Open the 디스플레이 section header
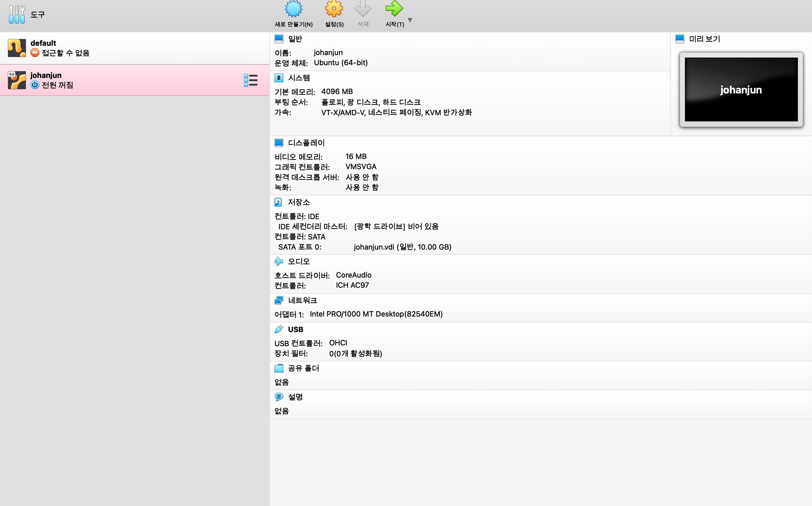Viewport: 812px width, 506px height. pos(306,143)
